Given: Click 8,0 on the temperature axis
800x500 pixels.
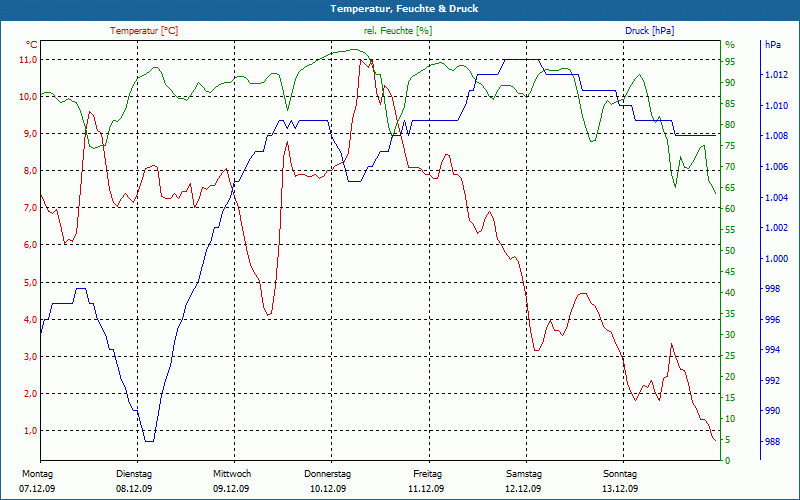Looking at the screenshot, I should tap(30, 171).
